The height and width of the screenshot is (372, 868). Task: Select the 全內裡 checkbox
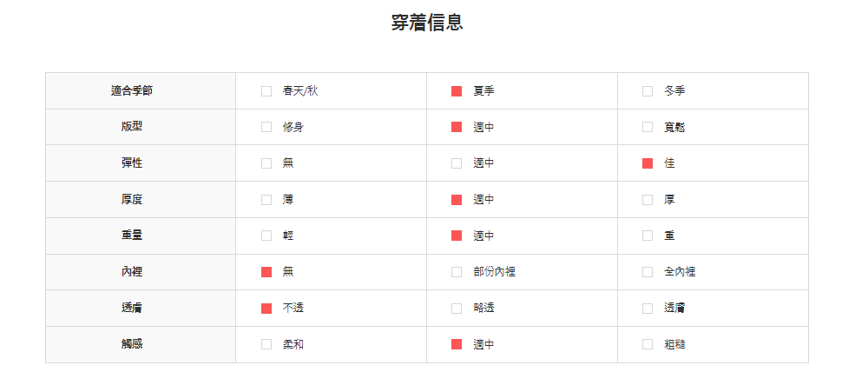(x=648, y=272)
